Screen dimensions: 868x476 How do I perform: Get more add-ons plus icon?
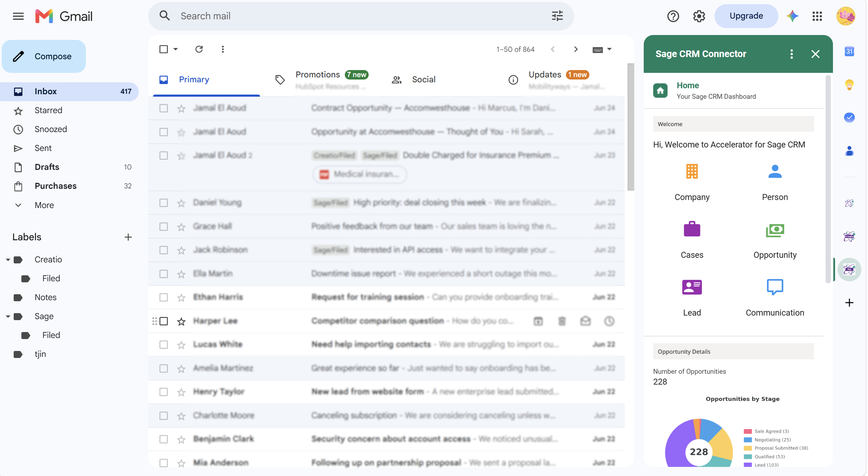849,303
